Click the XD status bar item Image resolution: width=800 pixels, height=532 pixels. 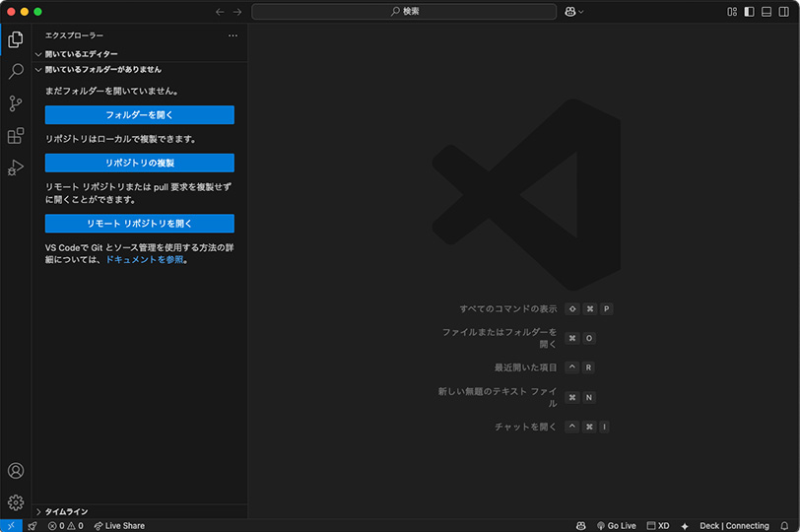pyautogui.click(x=658, y=526)
